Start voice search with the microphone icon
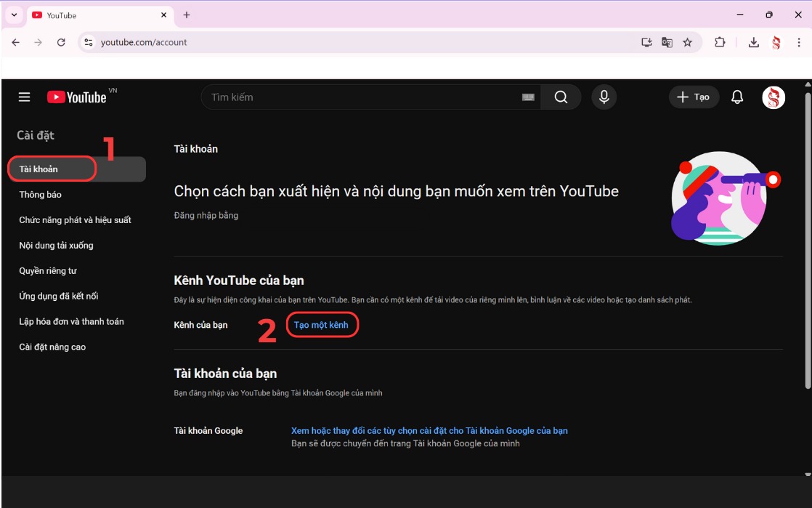812x508 pixels. click(x=604, y=97)
